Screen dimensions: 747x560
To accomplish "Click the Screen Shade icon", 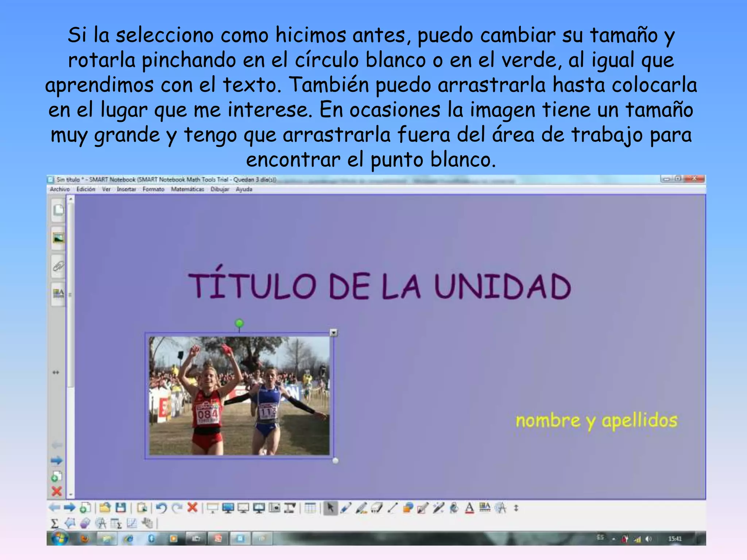I will point(213,508).
